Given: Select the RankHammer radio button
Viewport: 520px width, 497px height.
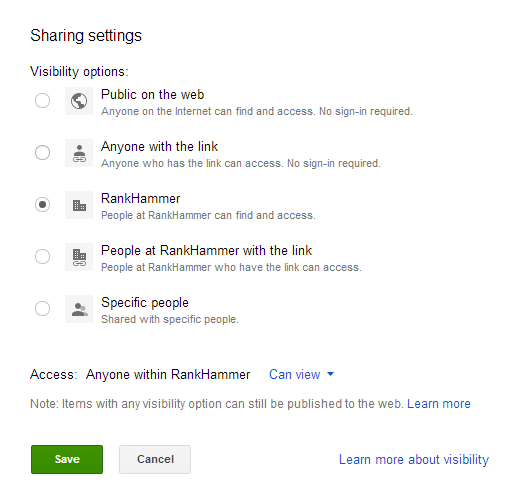Looking at the screenshot, I should [x=42, y=204].
